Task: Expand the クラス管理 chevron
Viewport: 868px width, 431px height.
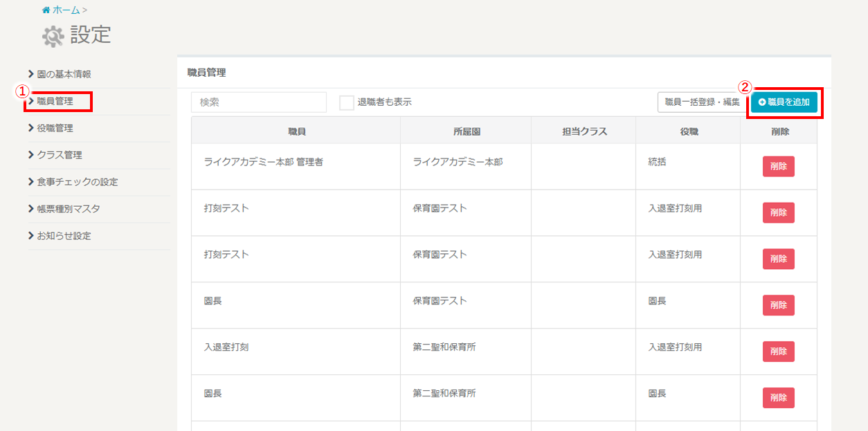Action: click(x=31, y=155)
